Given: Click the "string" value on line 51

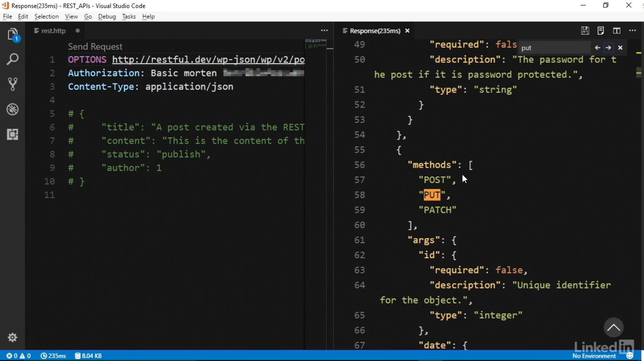Looking at the screenshot, I should point(495,90).
